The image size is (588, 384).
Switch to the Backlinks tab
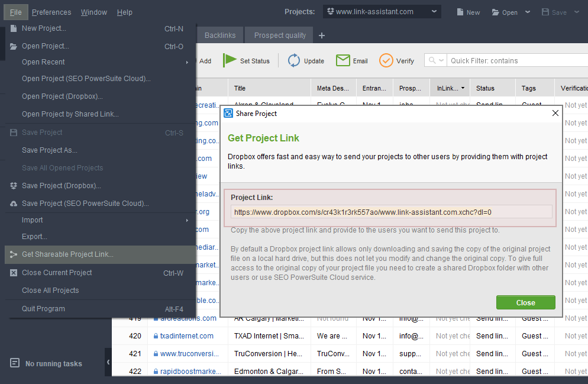click(x=220, y=36)
